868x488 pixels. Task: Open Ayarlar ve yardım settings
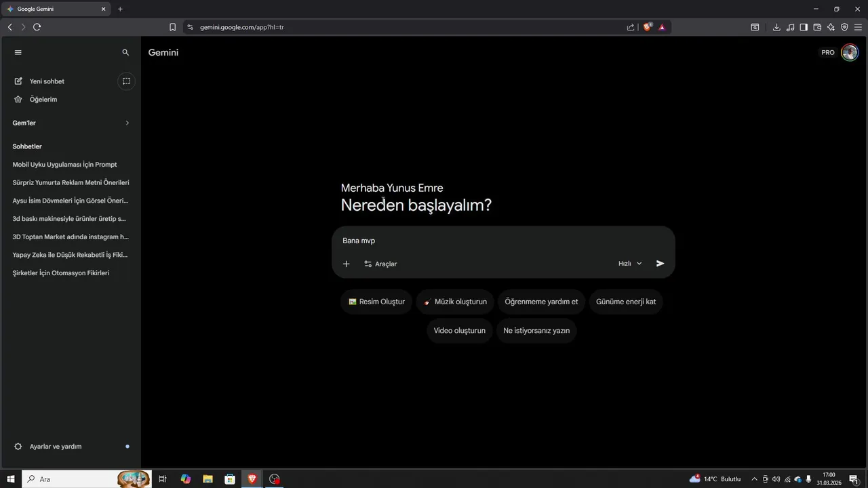(56, 447)
